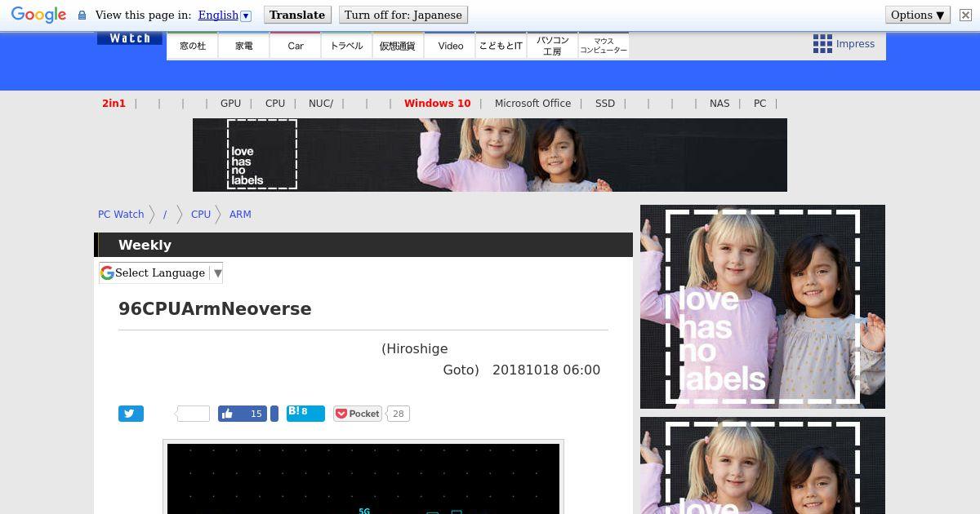
Task: Click the Translate button
Action: pyautogui.click(x=297, y=15)
